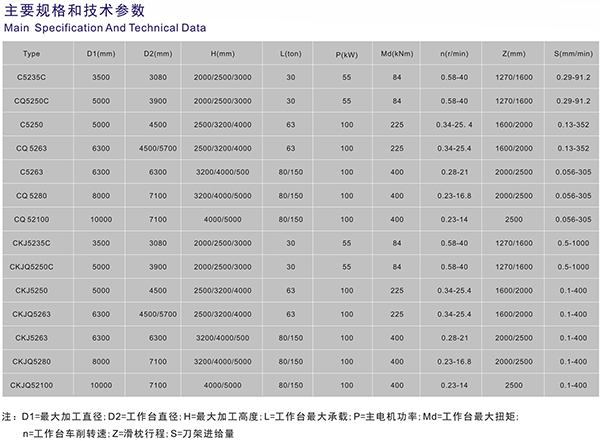The image size is (600, 441).
Task: Click S value 0.1-400 in CKJ5250 row
Action: pos(573,291)
